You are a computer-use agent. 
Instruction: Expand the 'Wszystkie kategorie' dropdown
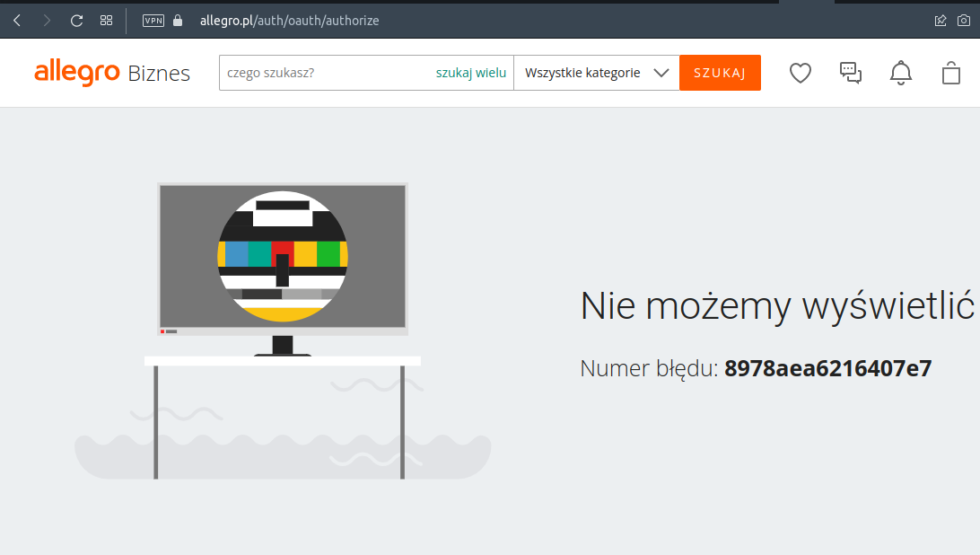coord(596,73)
